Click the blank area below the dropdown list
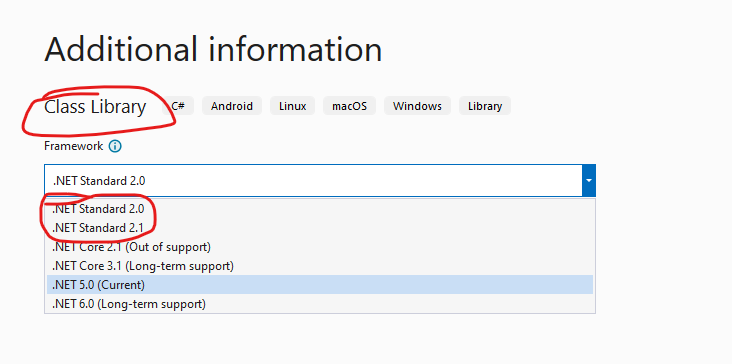Viewport: 732px width, 364px height. (320, 338)
